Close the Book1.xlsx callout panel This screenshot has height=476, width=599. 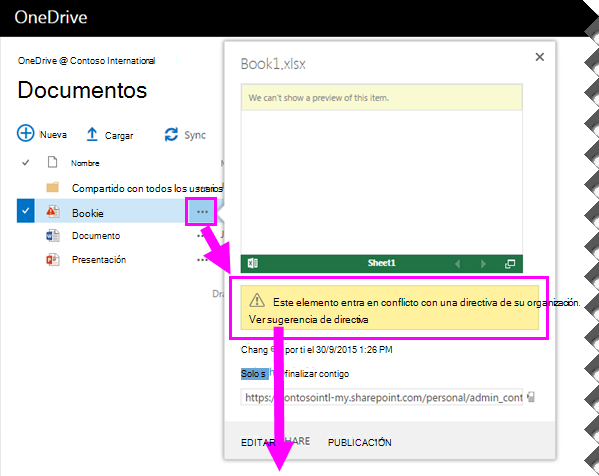tap(539, 57)
